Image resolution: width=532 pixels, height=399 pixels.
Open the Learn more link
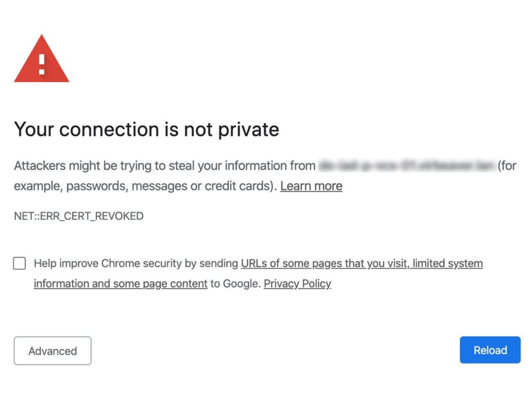pyautogui.click(x=311, y=186)
